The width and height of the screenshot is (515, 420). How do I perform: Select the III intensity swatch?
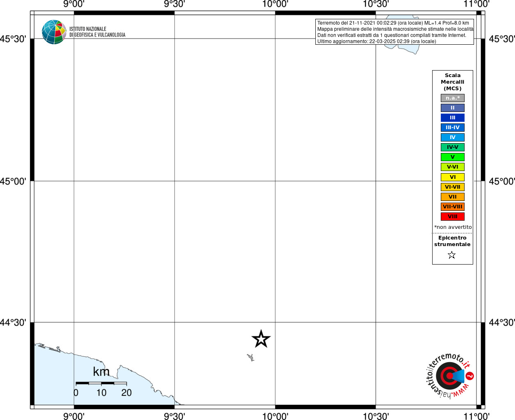click(x=453, y=118)
